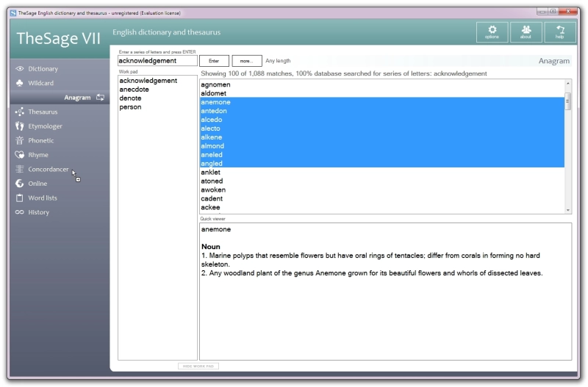Image resolution: width=588 pixels, height=387 pixels.
Task: Open the options gear button
Action: click(492, 32)
